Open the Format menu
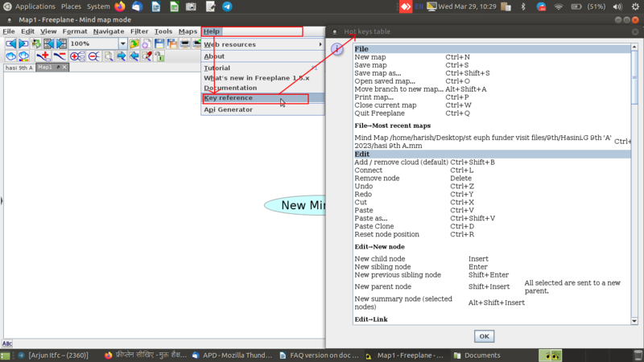 (75, 31)
